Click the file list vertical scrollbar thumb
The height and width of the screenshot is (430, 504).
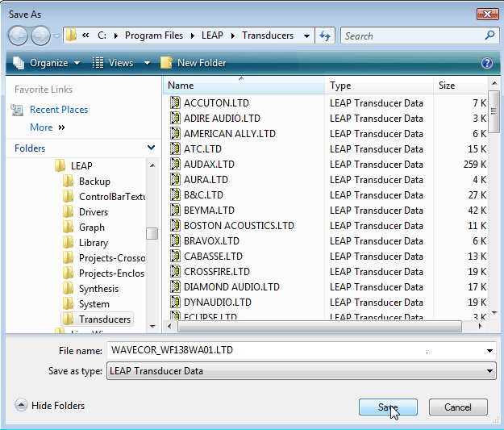point(494,111)
